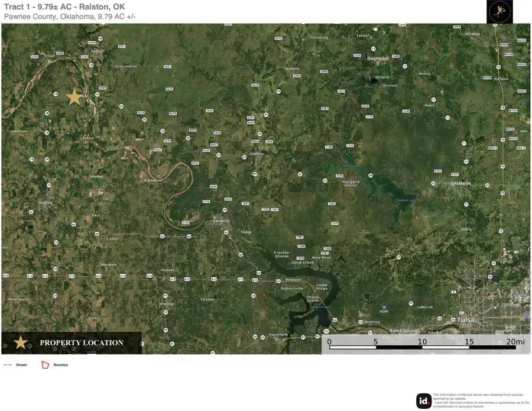
Task: Click the Tulsa city label
Action: [x=466, y=320]
